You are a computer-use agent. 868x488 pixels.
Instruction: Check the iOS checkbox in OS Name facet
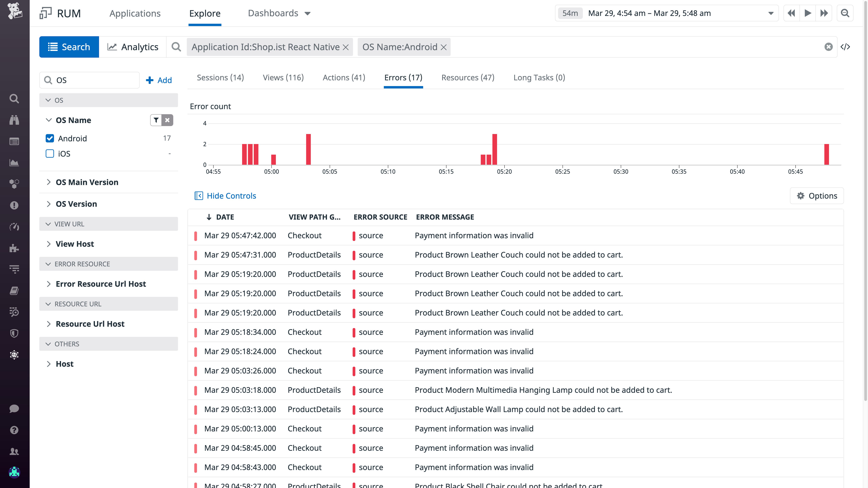pyautogui.click(x=50, y=154)
